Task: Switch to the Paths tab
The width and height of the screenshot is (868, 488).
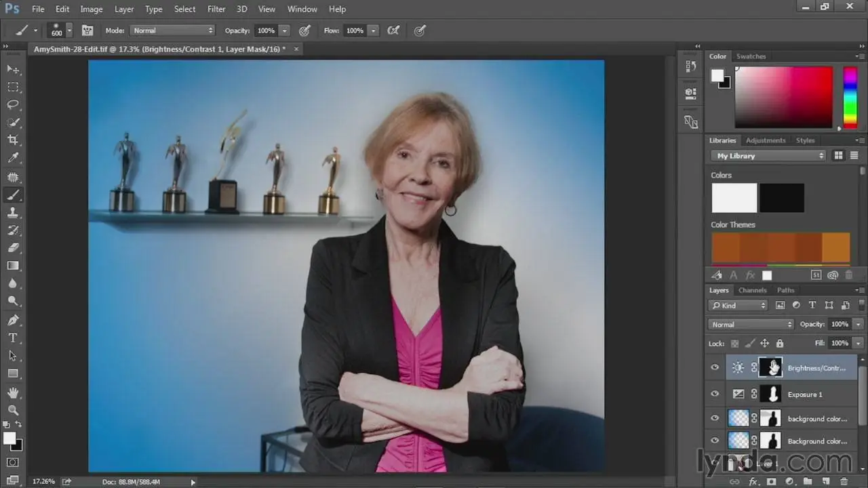Action: [786, 290]
